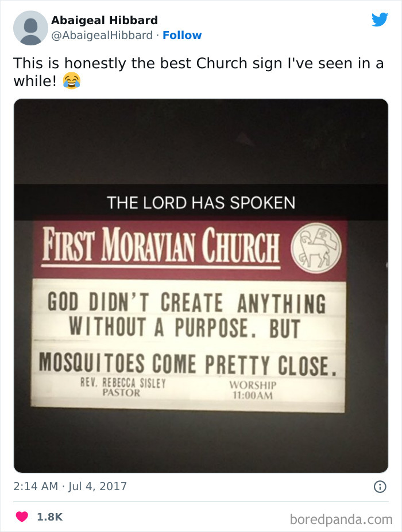Like the tweet with the heart icon
Image resolution: width=402 pixels, height=532 pixels.
(22, 517)
